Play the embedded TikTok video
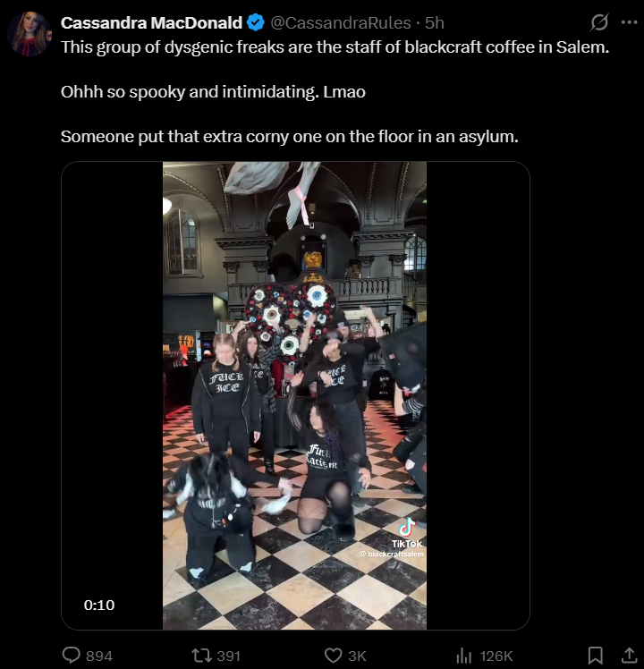Image resolution: width=644 pixels, height=669 pixels. [x=295, y=395]
